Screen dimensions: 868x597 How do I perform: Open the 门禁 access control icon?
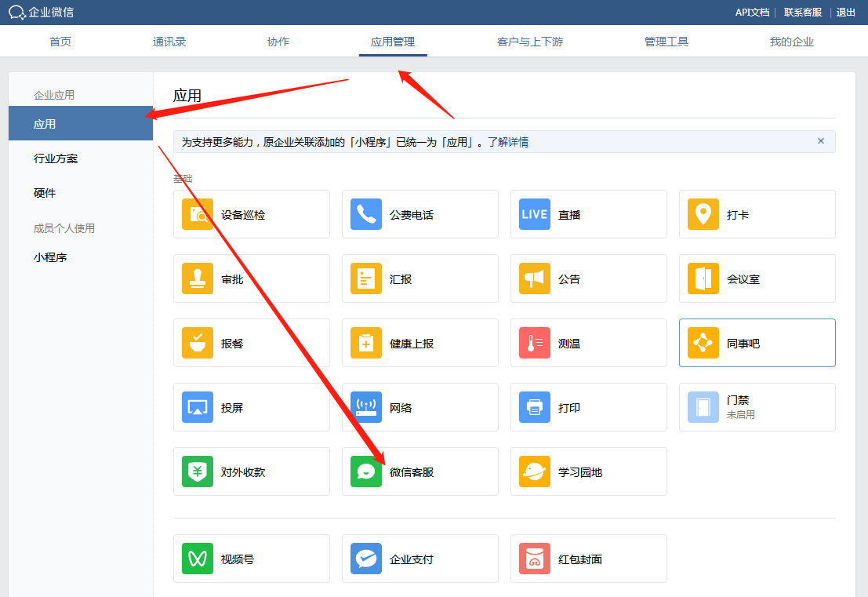click(x=703, y=407)
